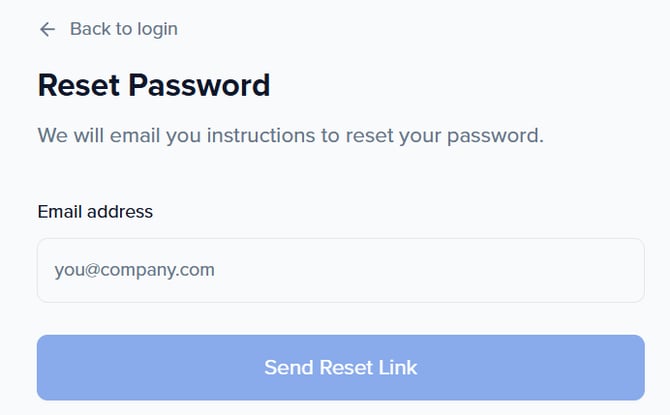Image resolution: width=670 pixels, height=415 pixels.
Task: Return to login using the left arrow
Action: [47, 29]
